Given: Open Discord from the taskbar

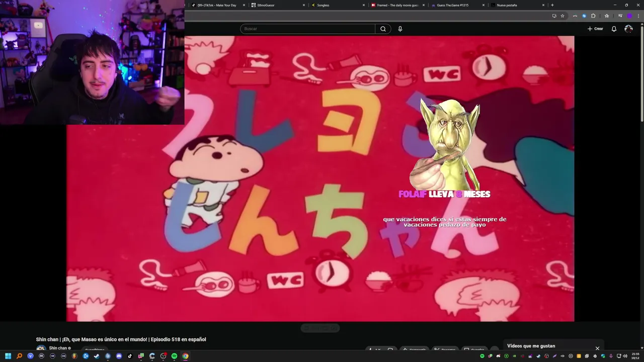Looking at the screenshot, I should [119, 356].
